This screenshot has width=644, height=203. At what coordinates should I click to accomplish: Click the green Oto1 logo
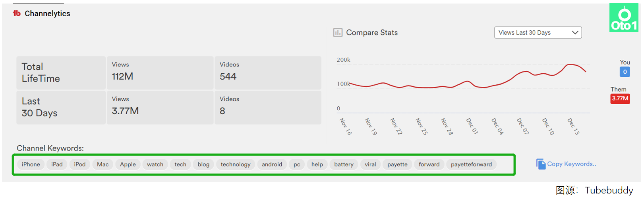tap(624, 18)
